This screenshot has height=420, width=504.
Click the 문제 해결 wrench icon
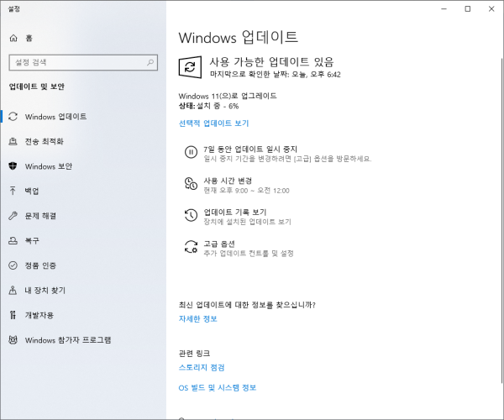pyautogui.click(x=13, y=216)
